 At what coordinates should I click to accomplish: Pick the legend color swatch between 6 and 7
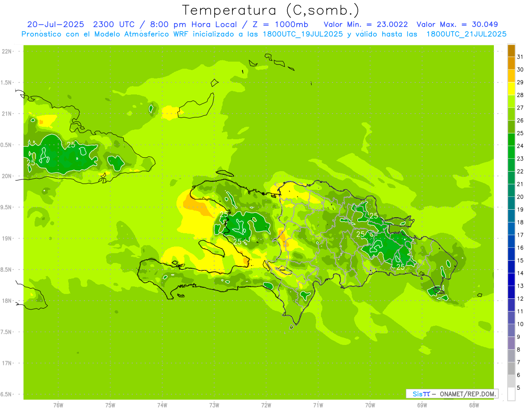[x=511, y=368]
